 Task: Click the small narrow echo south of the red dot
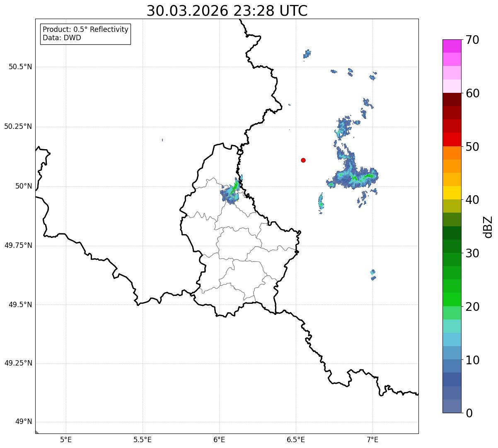click(x=321, y=203)
